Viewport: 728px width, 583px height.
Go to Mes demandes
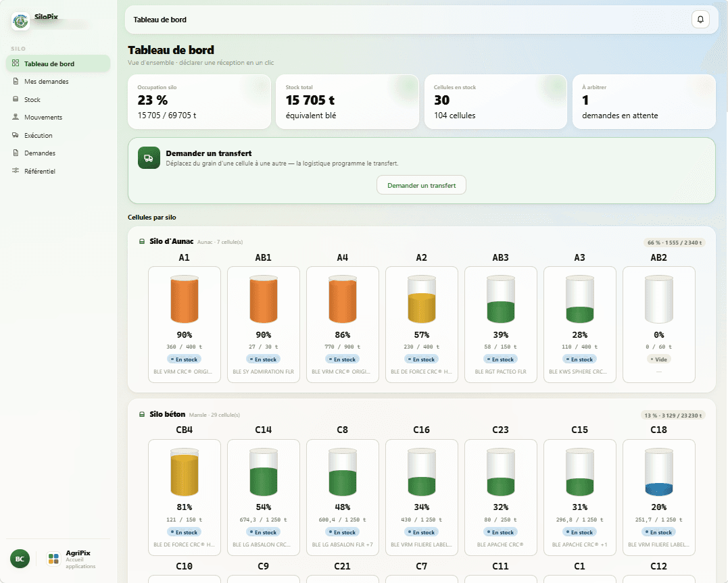(58, 81)
